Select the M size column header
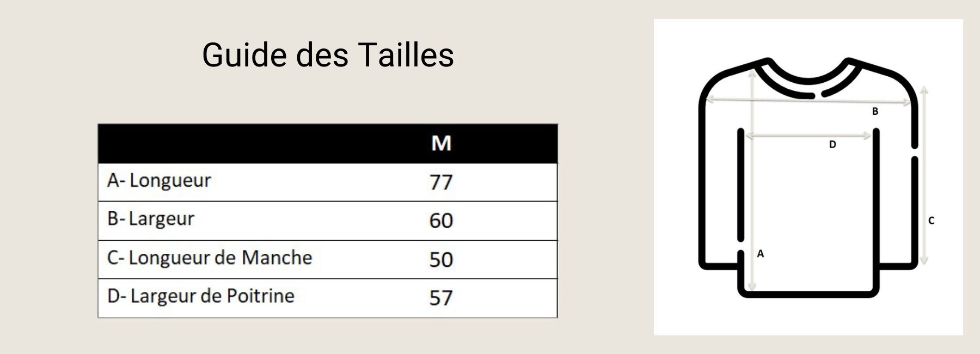This screenshot has width=980, height=354. [441, 143]
